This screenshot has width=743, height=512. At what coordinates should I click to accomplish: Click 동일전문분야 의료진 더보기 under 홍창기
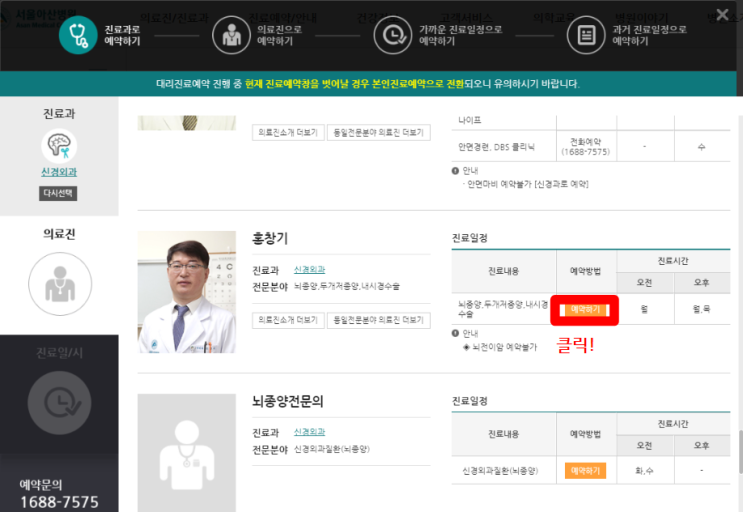(379, 320)
